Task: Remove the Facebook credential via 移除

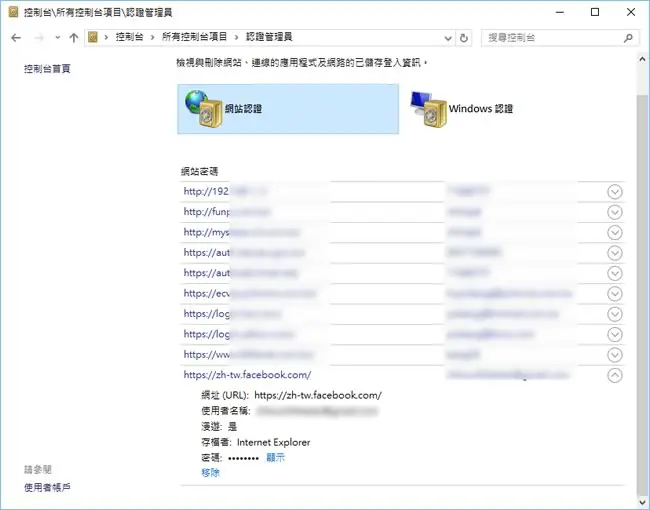Action: tap(211, 472)
